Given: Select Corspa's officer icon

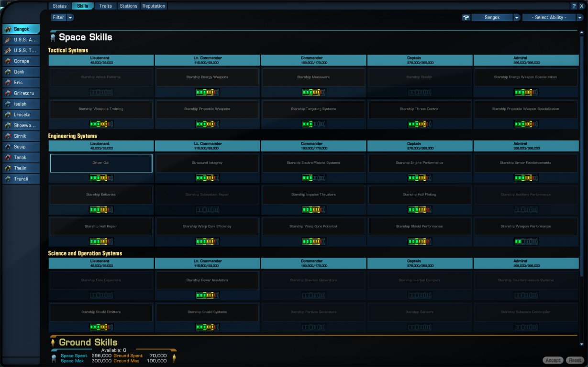Looking at the screenshot, I should (8, 61).
